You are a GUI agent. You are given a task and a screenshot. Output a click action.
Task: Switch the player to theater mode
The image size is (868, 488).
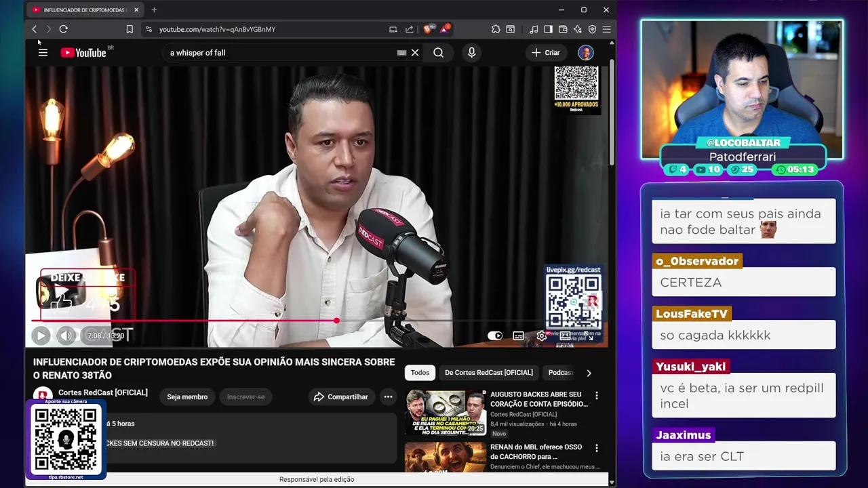pyautogui.click(x=564, y=335)
